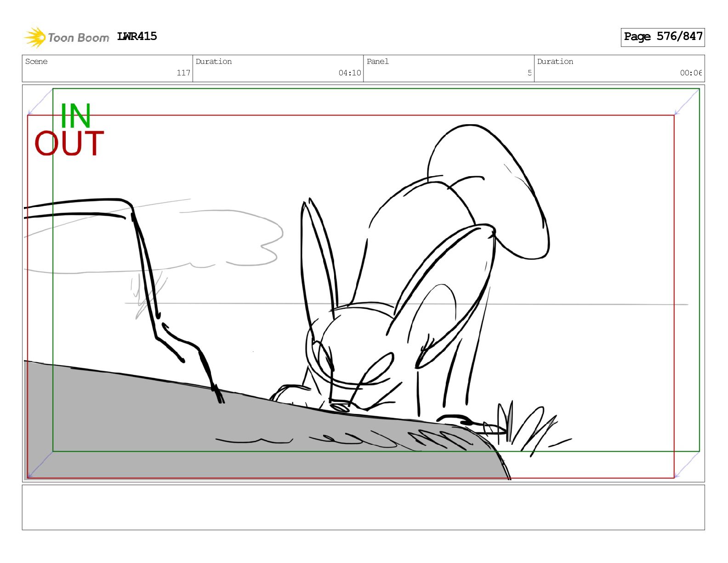The width and height of the screenshot is (728, 563).
Task: Click the empty notes box below panel
Action: [363, 507]
